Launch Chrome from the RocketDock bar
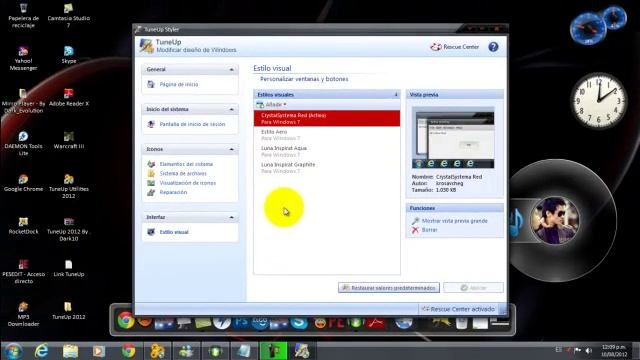This screenshot has height=360, width=640. [x=126, y=320]
